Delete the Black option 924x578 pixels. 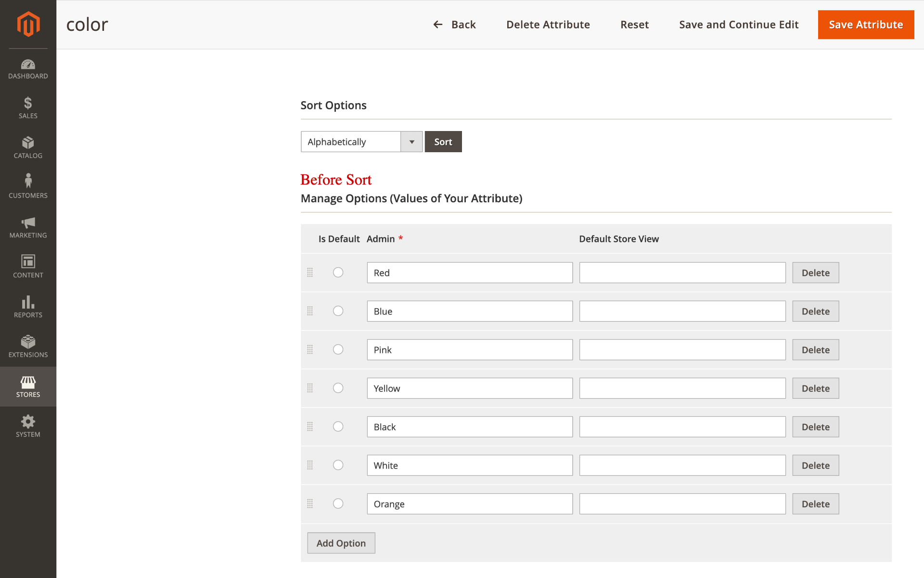pyautogui.click(x=816, y=427)
